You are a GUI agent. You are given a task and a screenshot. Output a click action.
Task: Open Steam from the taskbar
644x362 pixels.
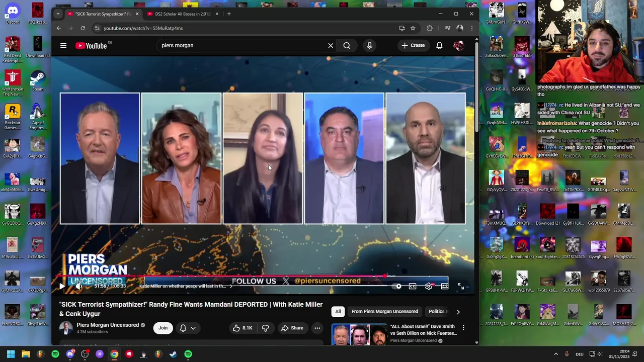point(173,354)
